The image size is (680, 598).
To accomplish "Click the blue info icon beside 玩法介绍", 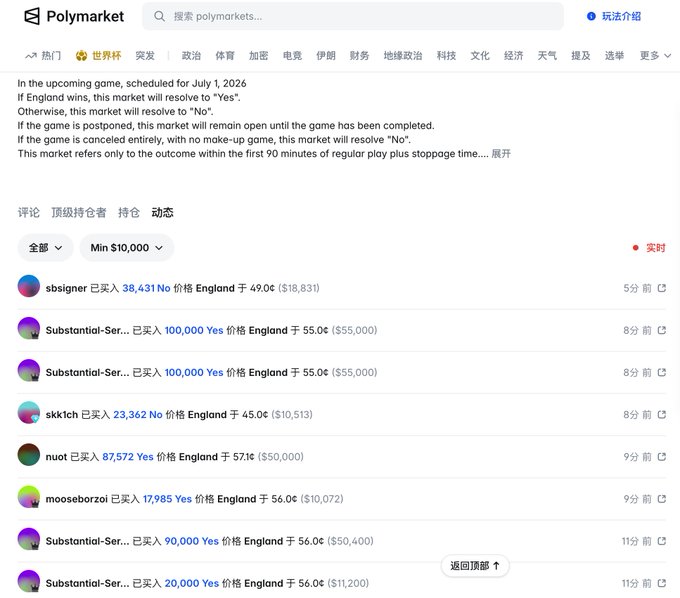I will [591, 16].
